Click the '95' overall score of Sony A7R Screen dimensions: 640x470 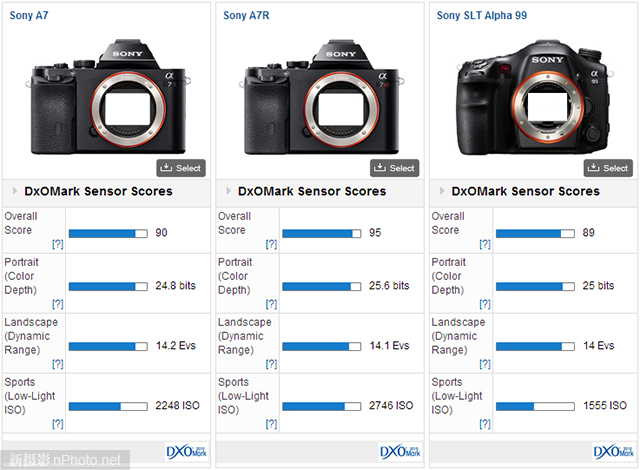[375, 233]
